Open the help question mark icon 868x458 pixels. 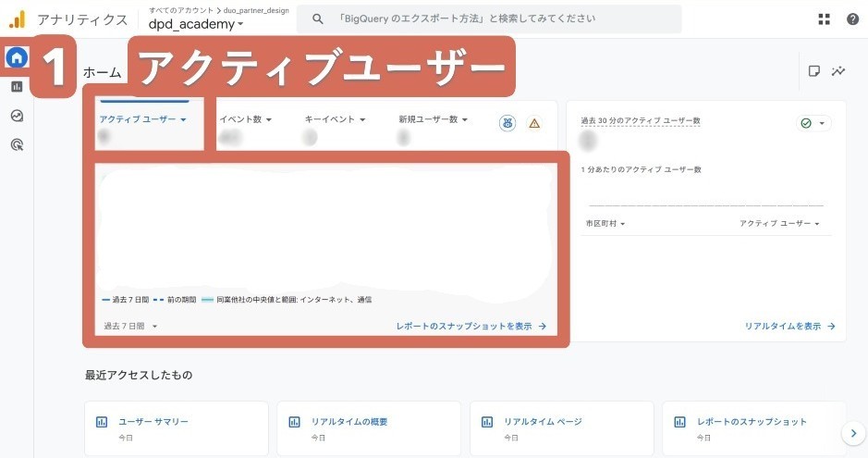click(x=852, y=19)
